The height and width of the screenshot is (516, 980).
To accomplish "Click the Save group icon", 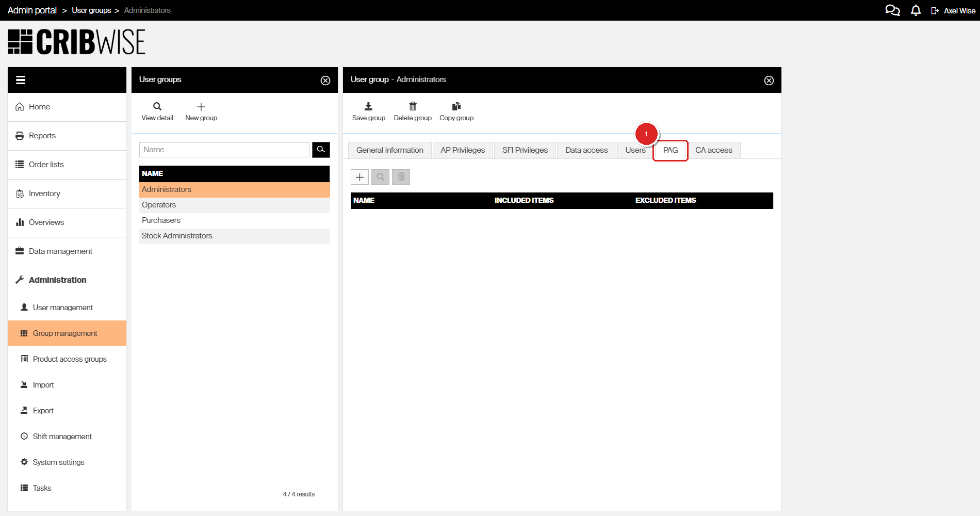I will pyautogui.click(x=368, y=107).
